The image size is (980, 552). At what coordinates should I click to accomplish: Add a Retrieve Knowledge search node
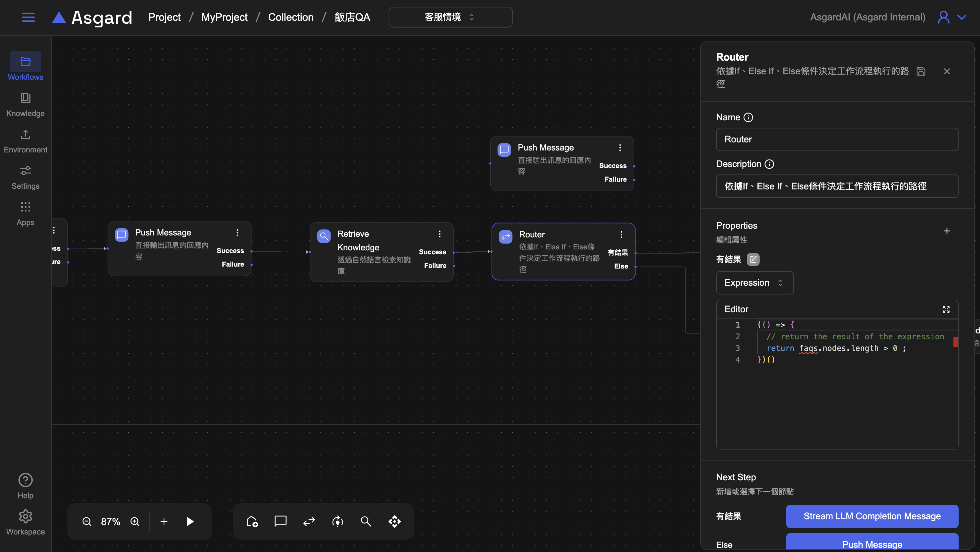(366, 521)
